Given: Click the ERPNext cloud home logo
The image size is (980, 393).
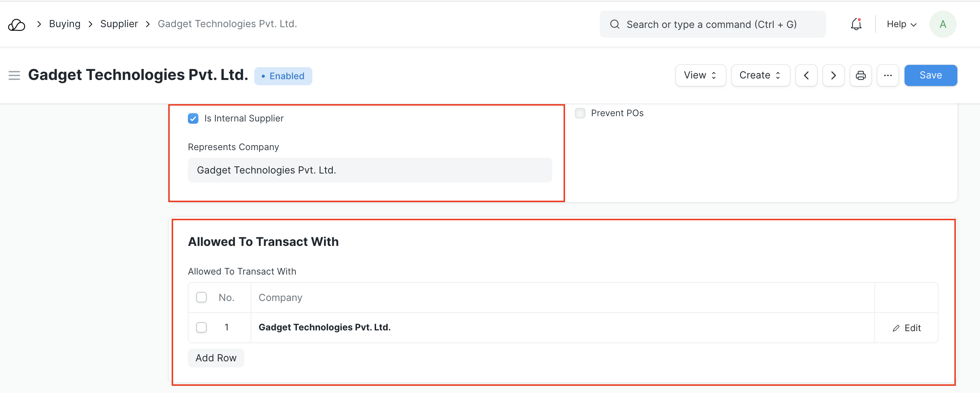Looking at the screenshot, I should click(16, 25).
